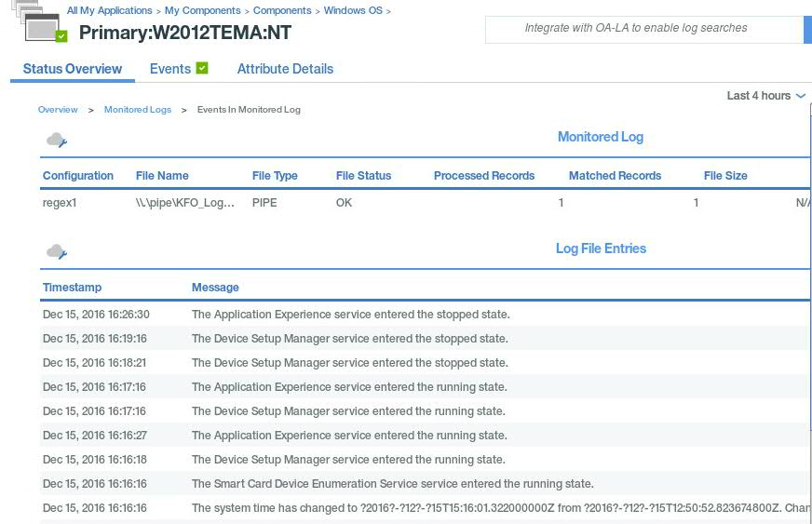
Task: Open the Last 4 hours time range dropdown
Action: tap(766, 96)
